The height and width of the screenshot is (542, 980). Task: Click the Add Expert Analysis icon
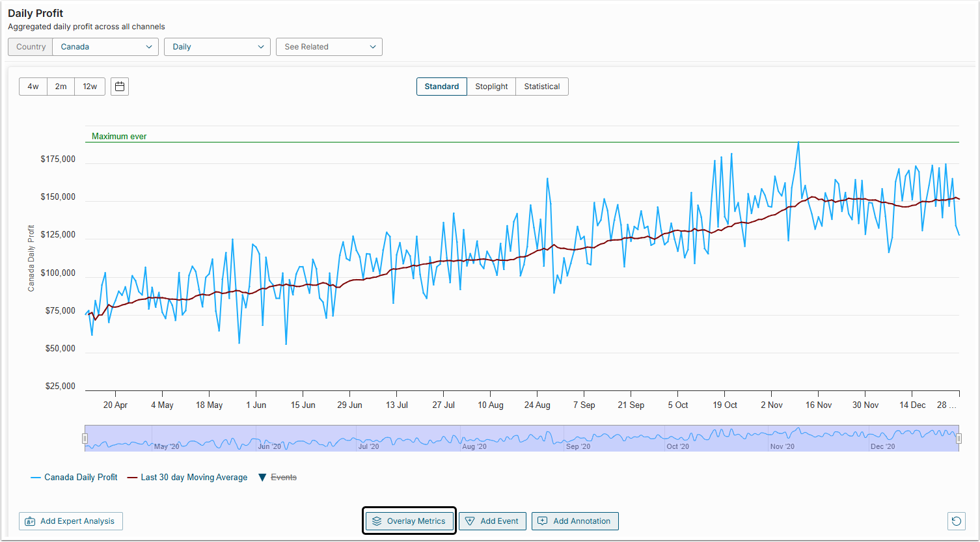pyautogui.click(x=30, y=521)
